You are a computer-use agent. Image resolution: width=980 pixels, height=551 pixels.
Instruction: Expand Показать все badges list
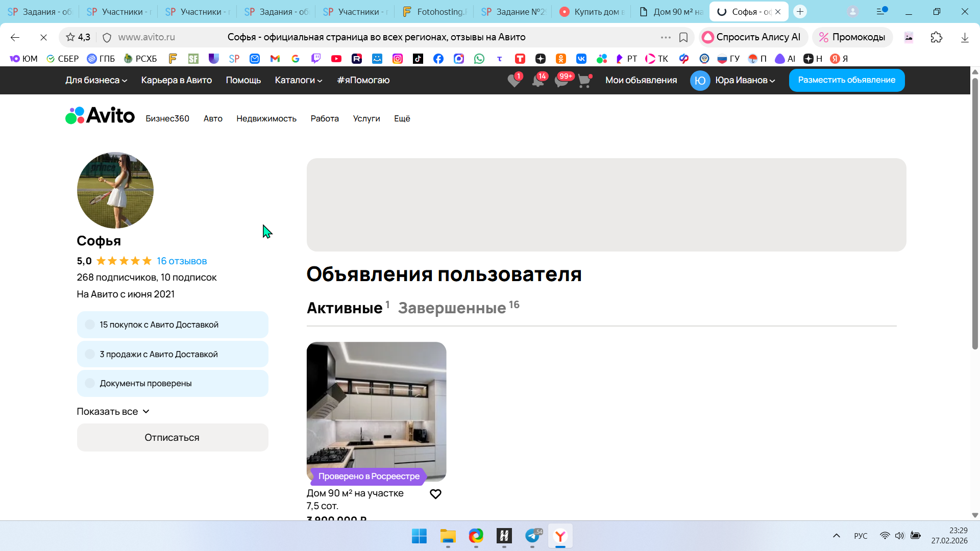tap(113, 411)
